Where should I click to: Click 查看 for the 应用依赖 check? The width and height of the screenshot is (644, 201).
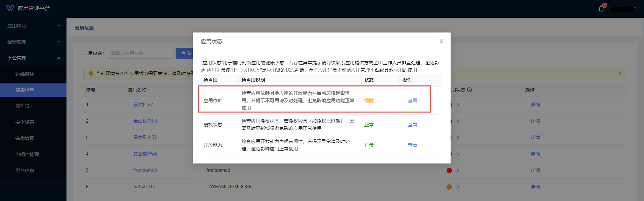412,100
